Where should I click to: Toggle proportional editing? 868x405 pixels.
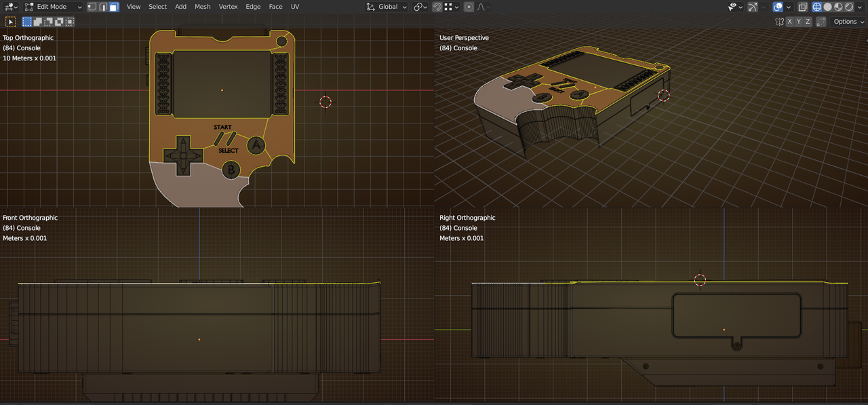(469, 7)
